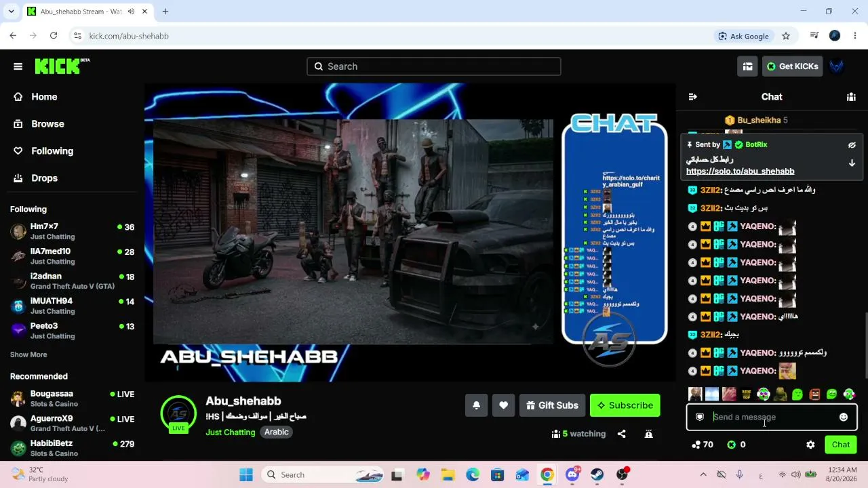The width and height of the screenshot is (868, 488).
Task: Open i2adnan channel in sidebar
Action: [73, 281]
